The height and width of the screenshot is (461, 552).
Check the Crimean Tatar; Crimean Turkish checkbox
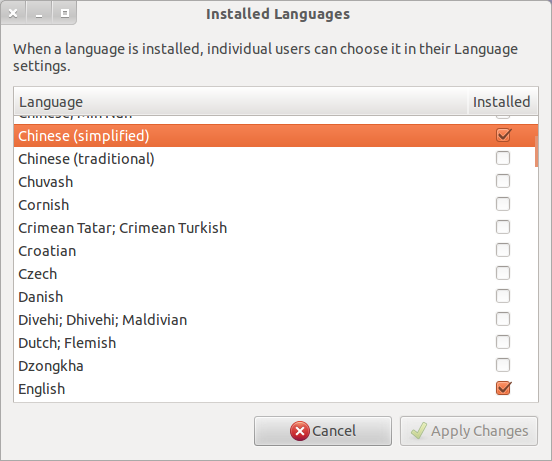pyautogui.click(x=503, y=227)
